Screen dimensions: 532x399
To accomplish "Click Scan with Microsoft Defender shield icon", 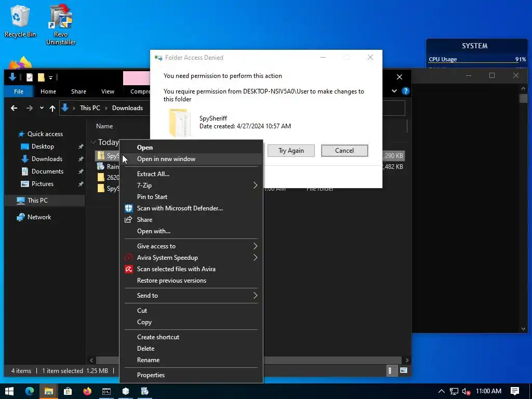I will 129,208.
